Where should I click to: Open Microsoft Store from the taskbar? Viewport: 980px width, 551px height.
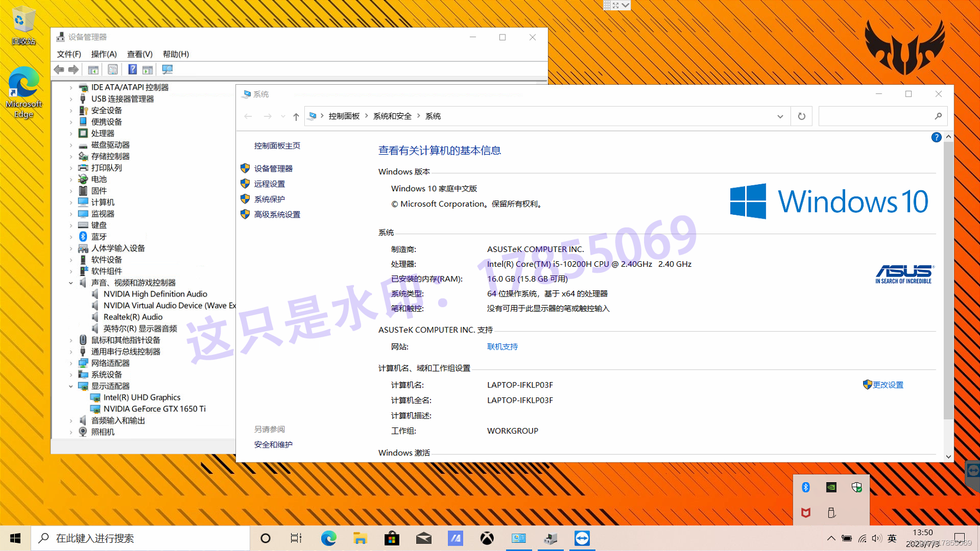point(392,538)
